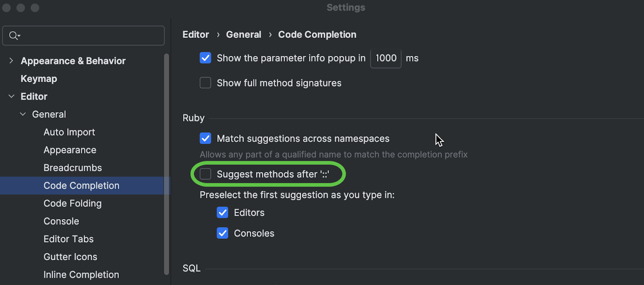Image resolution: width=644 pixels, height=285 pixels.
Task: Click the Editor breadcrumb link
Action: pos(196,35)
